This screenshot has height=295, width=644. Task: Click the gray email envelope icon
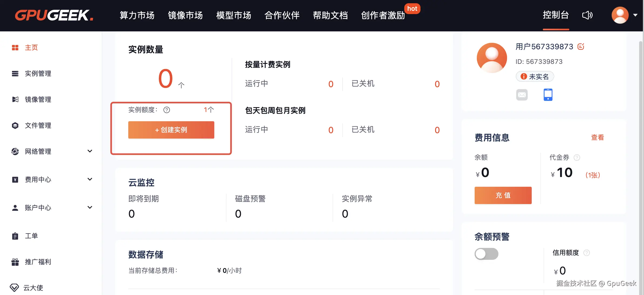click(522, 95)
